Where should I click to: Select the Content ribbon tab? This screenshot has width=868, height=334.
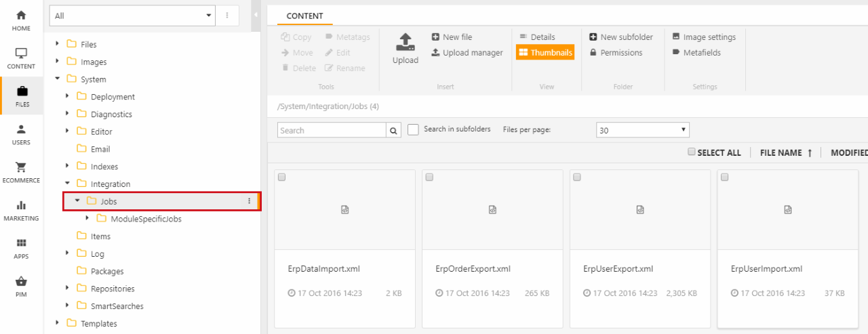tap(304, 16)
